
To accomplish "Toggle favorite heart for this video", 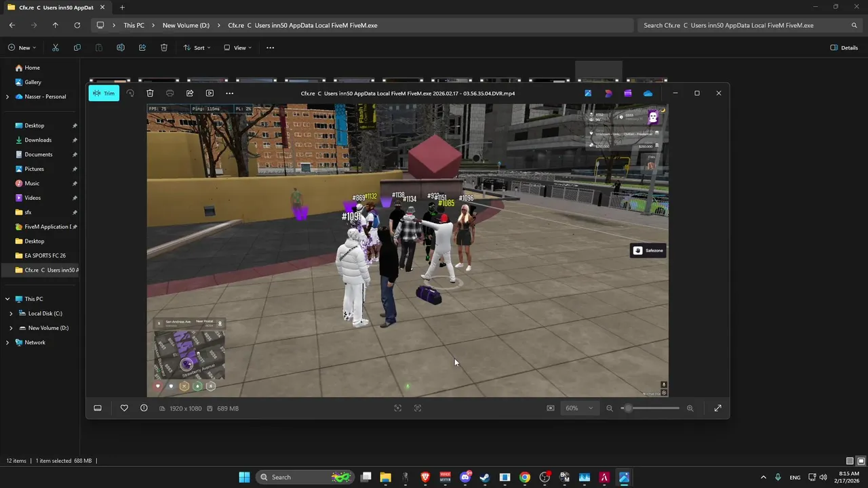I will click(x=124, y=408).
